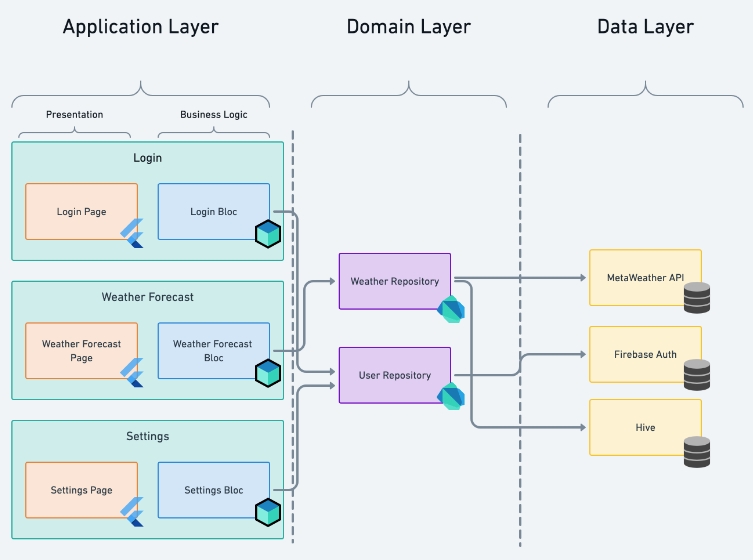This screenshot has height=560, width=753.
Task: Click the Dart icon on User Repository
Action: coord(450,396)
